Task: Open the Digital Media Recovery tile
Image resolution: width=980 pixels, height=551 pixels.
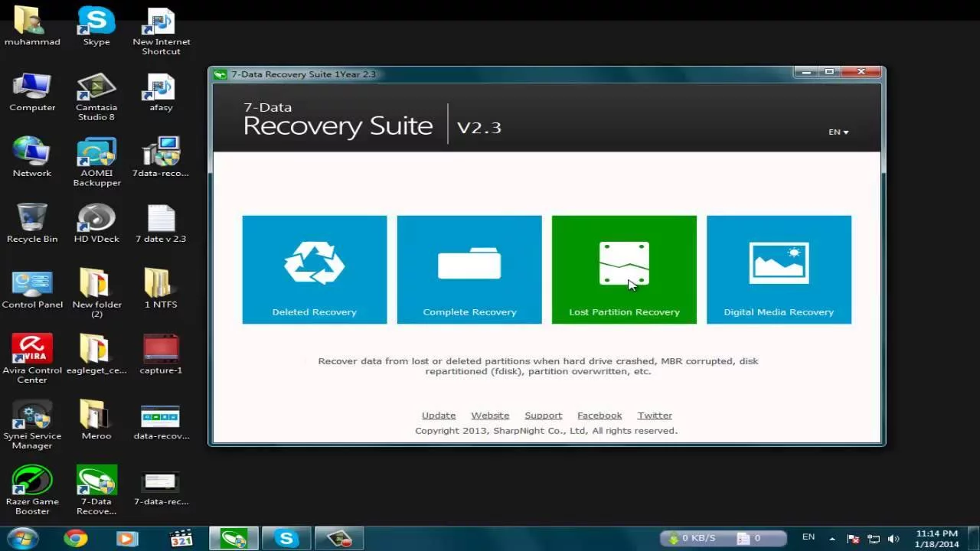Action: (x=779, y=269)
